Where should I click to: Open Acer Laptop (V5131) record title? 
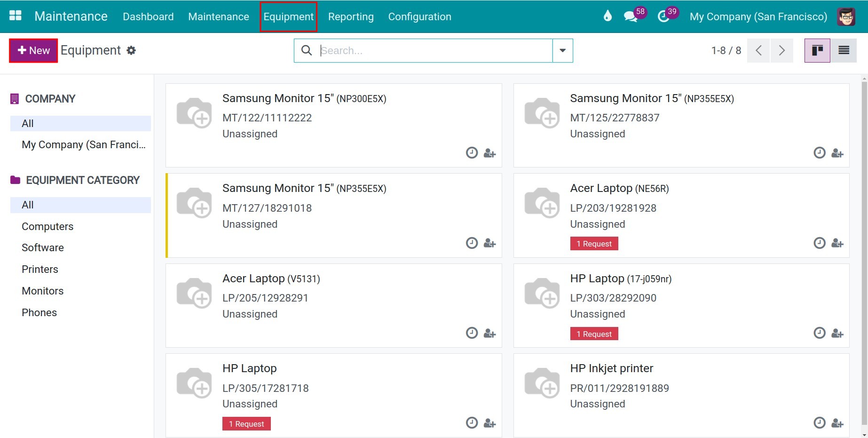271,279
